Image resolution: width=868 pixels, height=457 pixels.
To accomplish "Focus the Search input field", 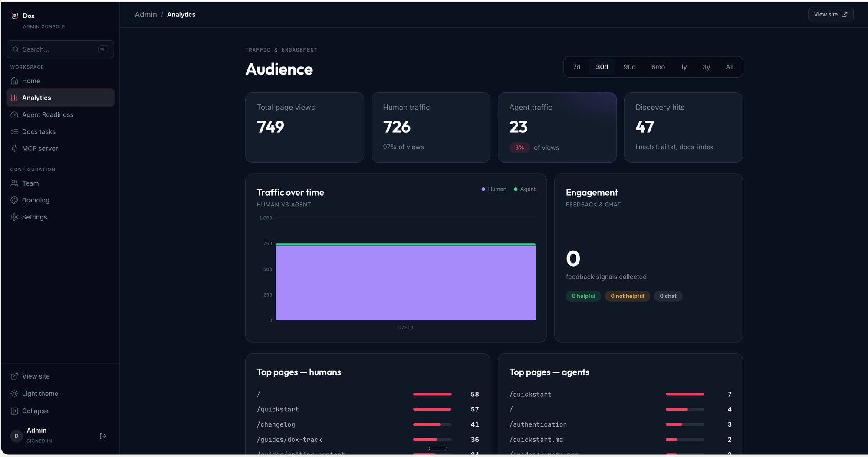I will tap(60, 49).
